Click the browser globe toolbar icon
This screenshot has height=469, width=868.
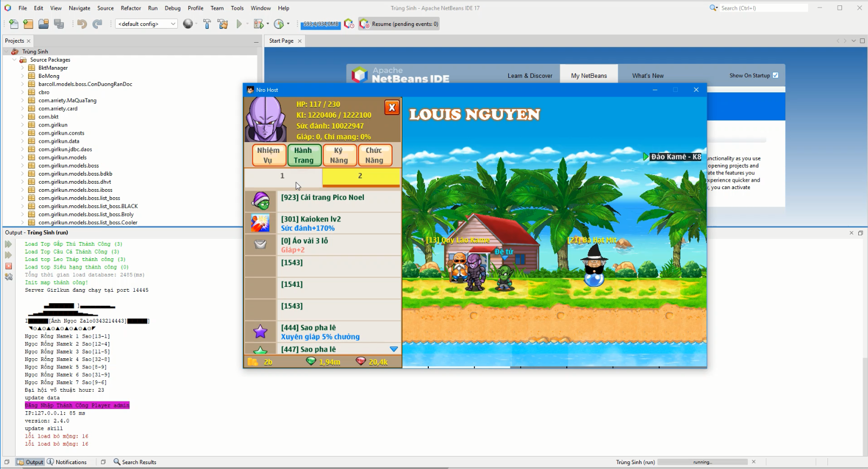click(188, 24)
